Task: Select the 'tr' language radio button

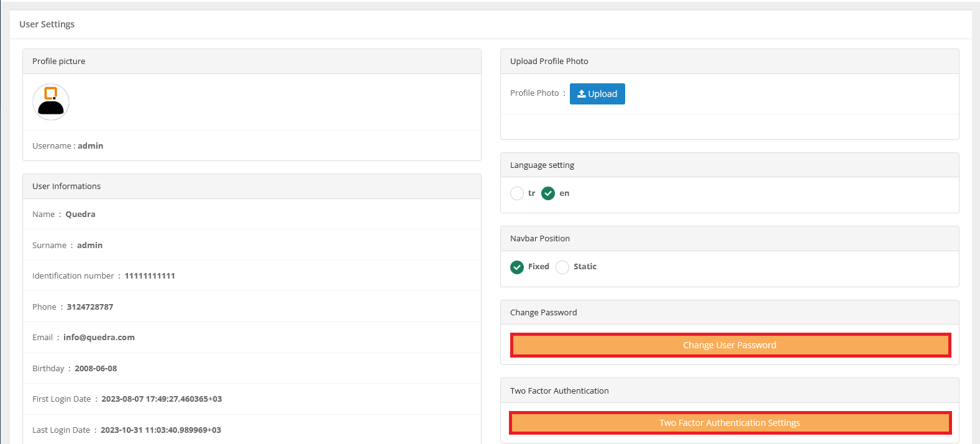Action: 517,193
